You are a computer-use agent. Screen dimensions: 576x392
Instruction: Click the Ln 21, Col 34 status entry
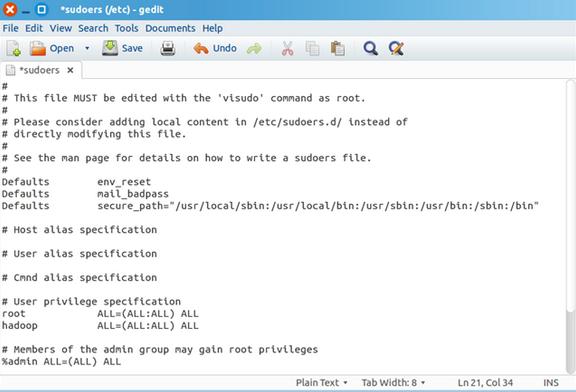(485, 383)
